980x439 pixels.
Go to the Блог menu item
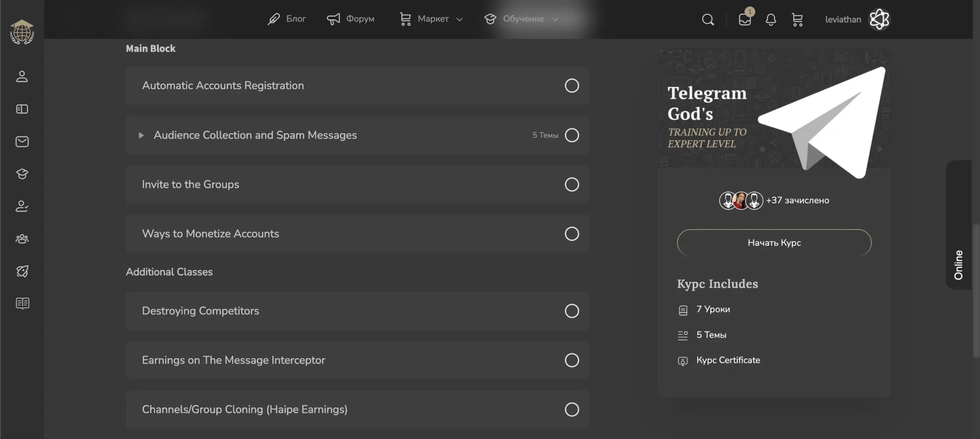coord(296,18)
